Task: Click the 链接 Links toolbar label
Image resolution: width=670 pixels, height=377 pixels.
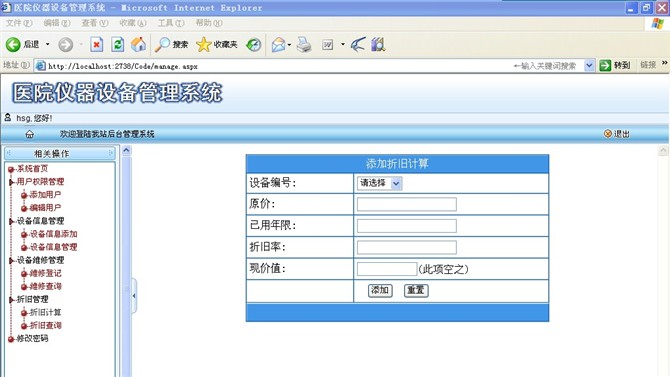Action: tap(648, 65)
